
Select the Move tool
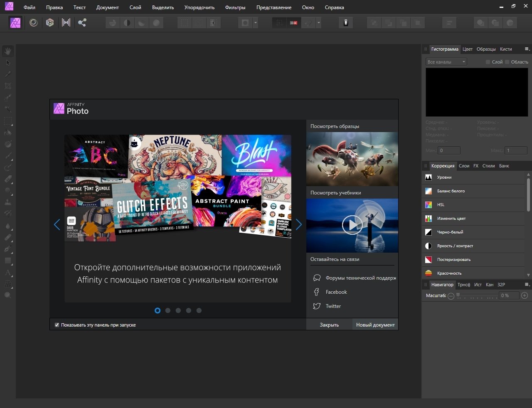coord(8,63)
